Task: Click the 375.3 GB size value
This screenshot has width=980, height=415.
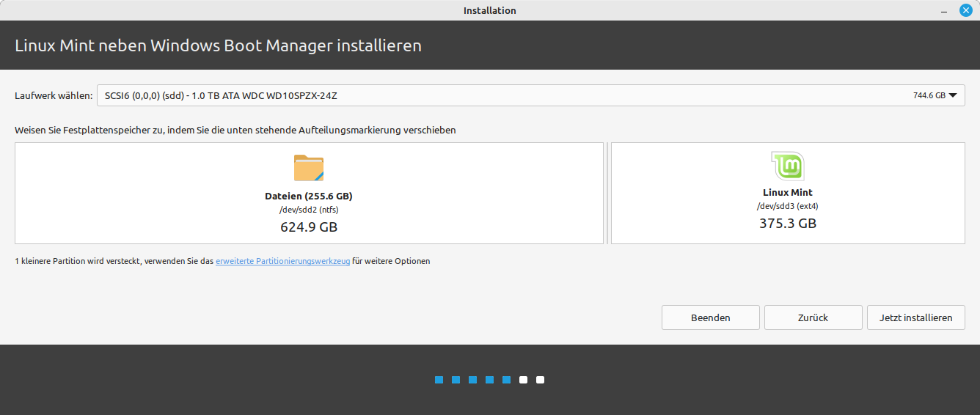Action: coord(788,224)
